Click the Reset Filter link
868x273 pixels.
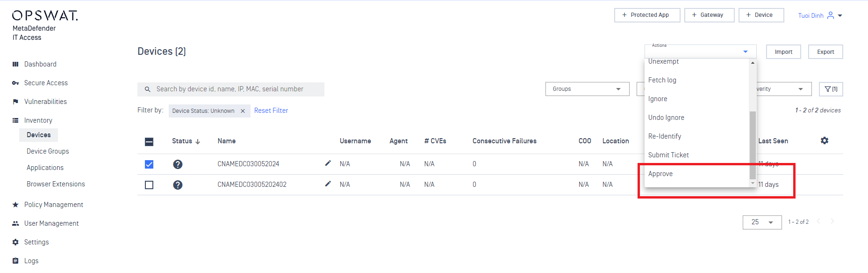coord(271,111)
